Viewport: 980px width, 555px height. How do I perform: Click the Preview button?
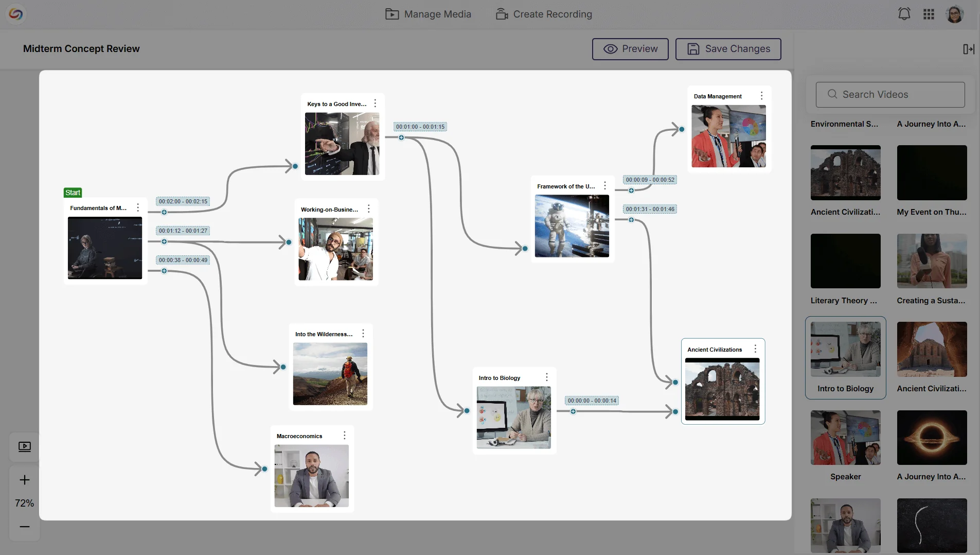630,49
